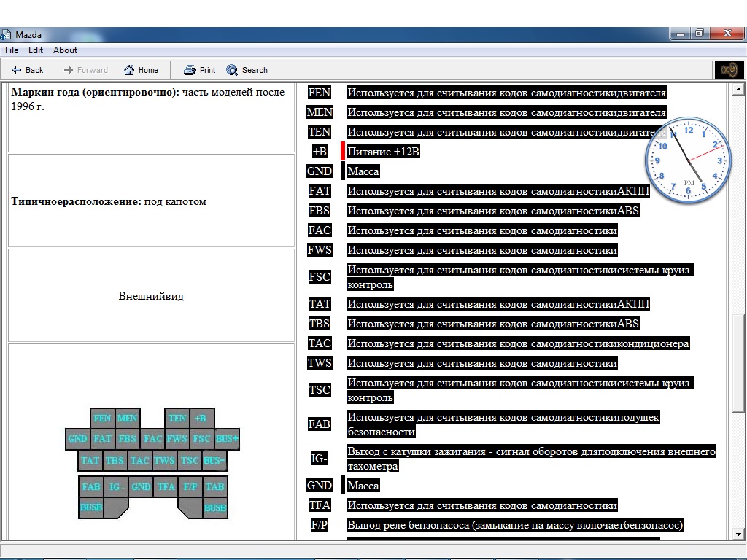747x560 pixels.
Task: Select TFA label in pin table
Action: point(320,505)
